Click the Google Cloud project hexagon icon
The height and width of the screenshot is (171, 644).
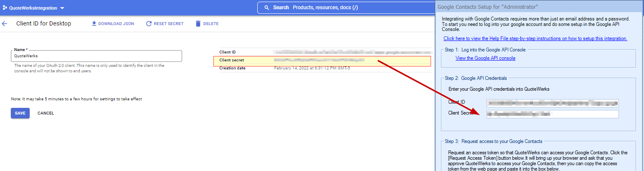point(5,8)
